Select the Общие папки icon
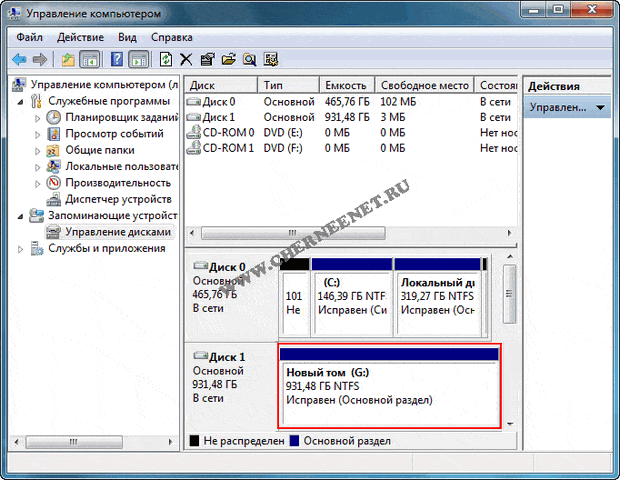The image size is (620, 480). pyautogui.click(x=53, y=150)
